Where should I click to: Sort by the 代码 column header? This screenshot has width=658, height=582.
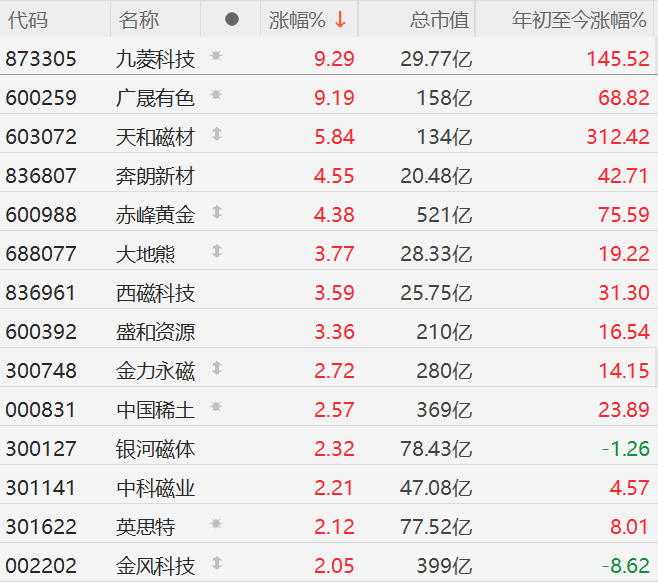point(28,20)
